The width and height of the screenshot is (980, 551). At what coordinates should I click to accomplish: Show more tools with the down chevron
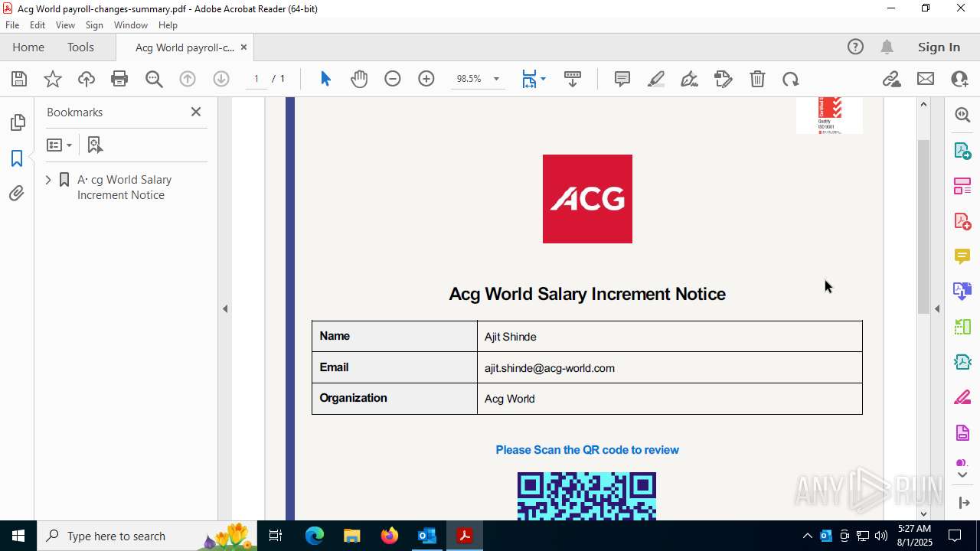click(962, 475)
